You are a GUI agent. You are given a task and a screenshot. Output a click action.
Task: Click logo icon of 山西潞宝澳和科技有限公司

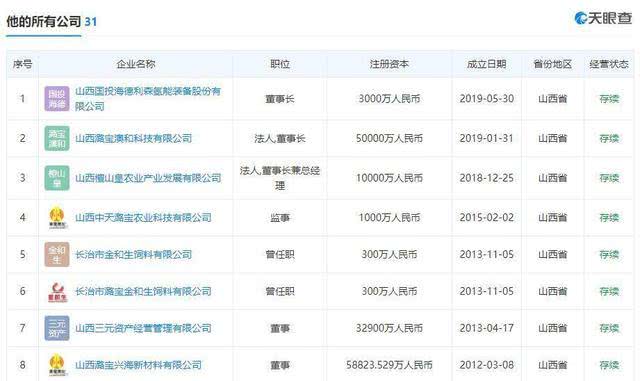click(x=57, y=138)
